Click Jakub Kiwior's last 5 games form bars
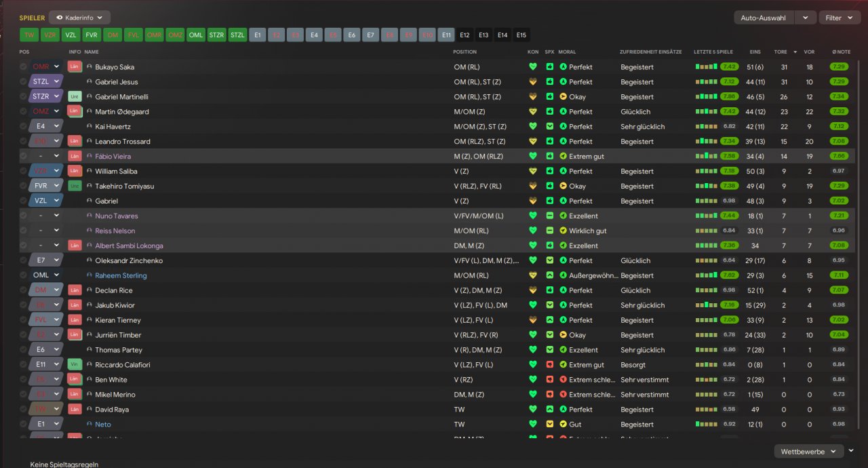 [706, 305]
